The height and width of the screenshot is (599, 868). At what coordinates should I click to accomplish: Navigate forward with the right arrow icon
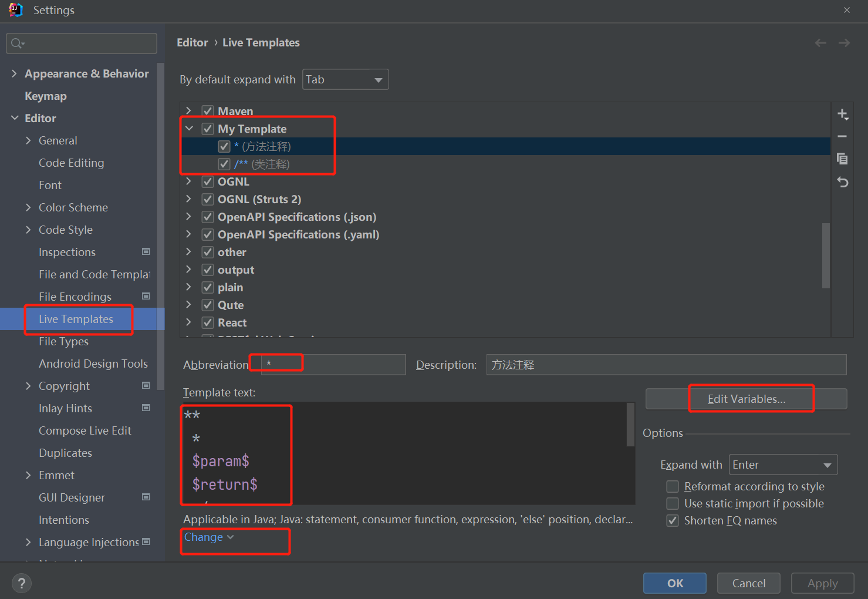coord(844,43)
